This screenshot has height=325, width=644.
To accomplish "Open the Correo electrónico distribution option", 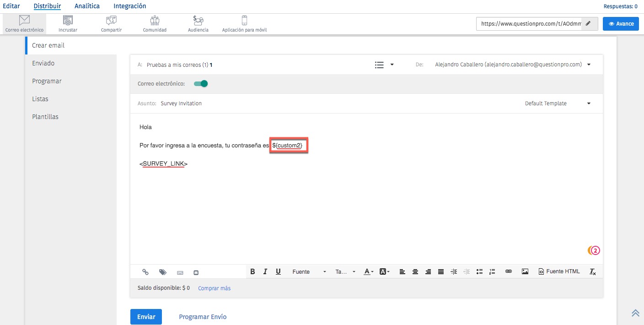I will point(24,24).
